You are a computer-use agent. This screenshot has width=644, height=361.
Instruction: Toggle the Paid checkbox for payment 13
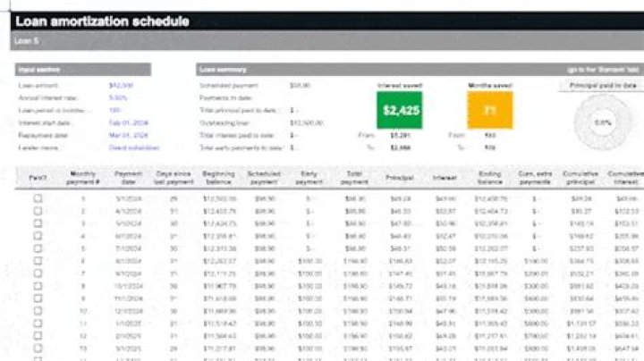pos(38,348)
